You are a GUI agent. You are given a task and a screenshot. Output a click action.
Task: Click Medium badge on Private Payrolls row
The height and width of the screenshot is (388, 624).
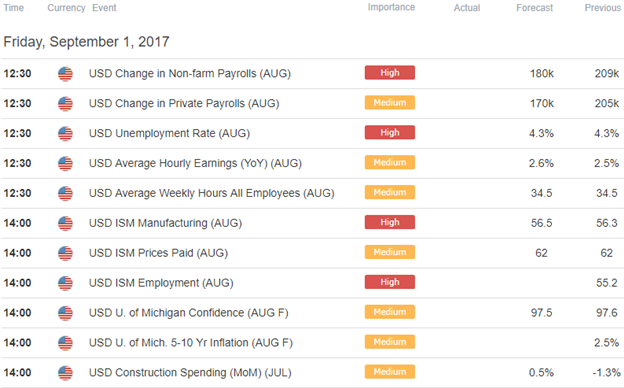[x=390, y=103]
